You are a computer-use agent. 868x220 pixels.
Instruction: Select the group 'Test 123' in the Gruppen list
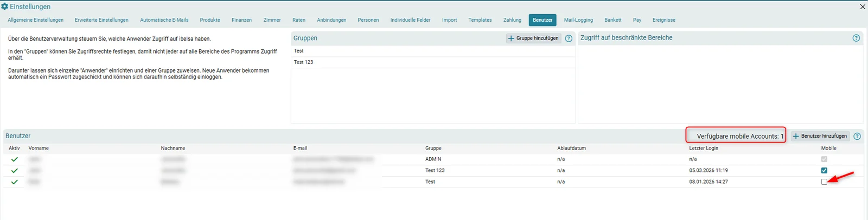pyautogui.click(x=433, y=62)
